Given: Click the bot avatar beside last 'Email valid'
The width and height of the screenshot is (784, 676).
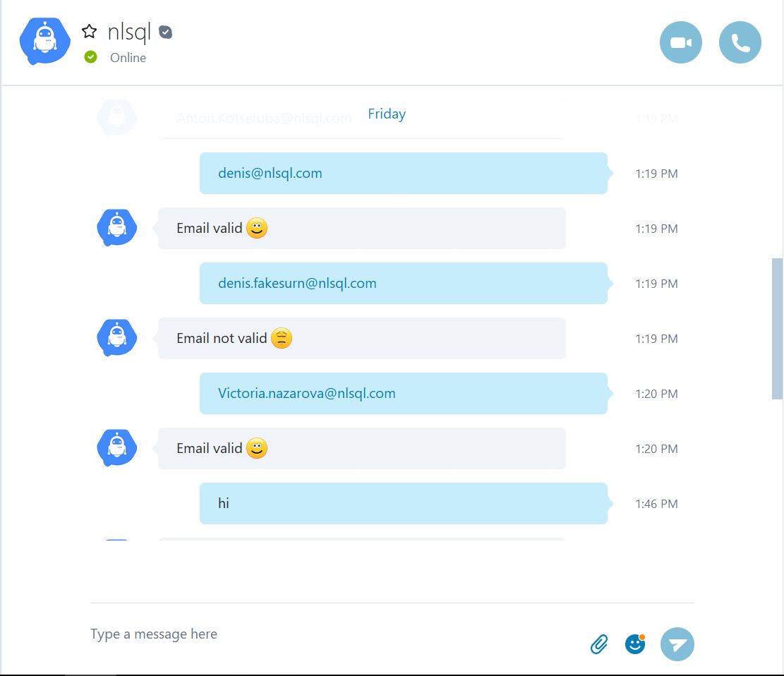Looking at the screenshot, I should pos(117,447).
